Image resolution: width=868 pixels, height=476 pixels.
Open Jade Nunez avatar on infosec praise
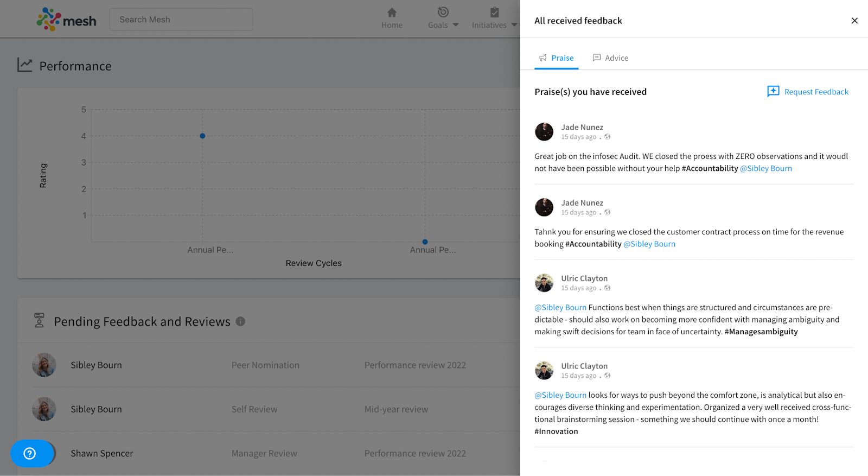point(544,132)
